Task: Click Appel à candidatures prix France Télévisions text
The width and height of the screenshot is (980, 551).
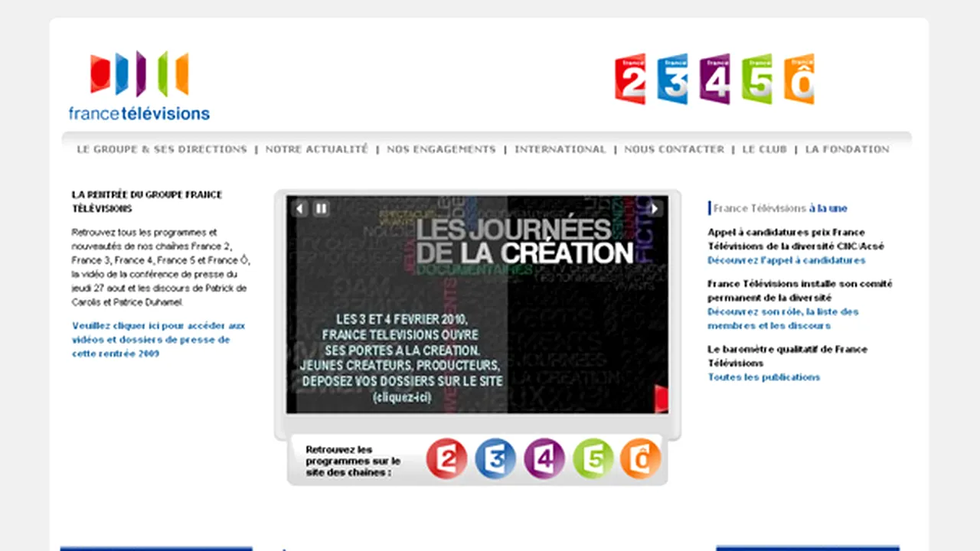Action: coord(795,239)
